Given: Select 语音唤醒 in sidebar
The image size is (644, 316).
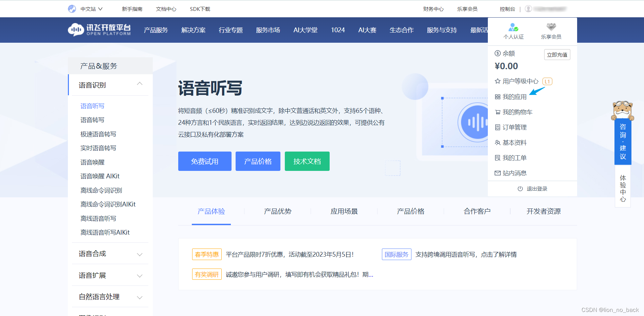Looking at the screenshot, I should pyautogui.click(x=92, y=162).
